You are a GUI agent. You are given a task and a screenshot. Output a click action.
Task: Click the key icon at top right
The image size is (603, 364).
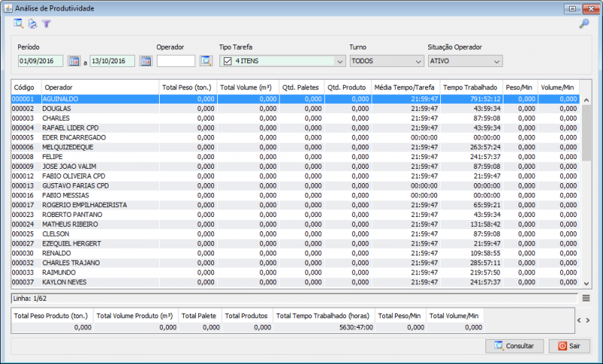coord(583,24)
